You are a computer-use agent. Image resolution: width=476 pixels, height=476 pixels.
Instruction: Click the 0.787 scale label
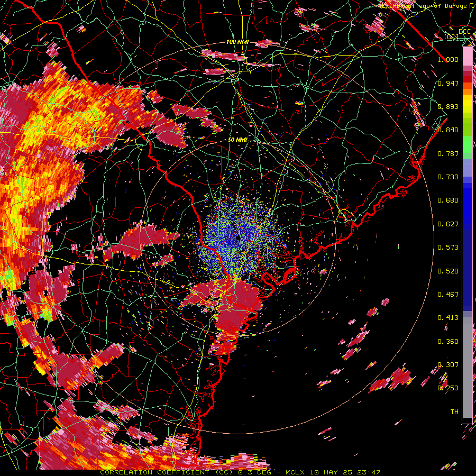coord(448,153)
